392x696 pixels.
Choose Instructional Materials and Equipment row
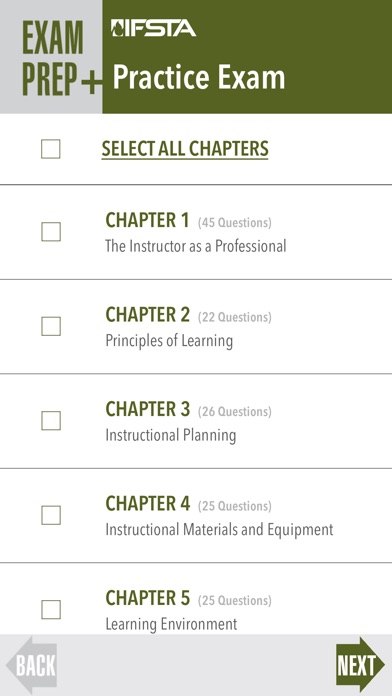pyautogui.click(x=196, y=516)
